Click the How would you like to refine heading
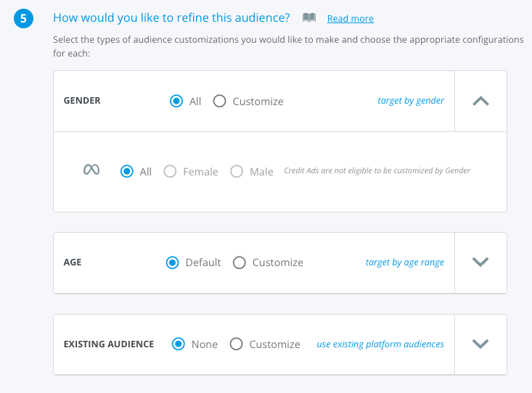532x393 pixels. (172, 17)
